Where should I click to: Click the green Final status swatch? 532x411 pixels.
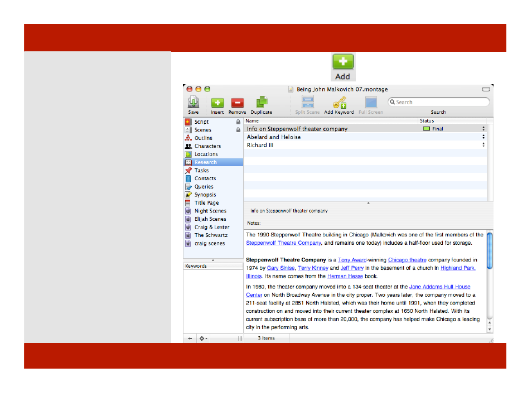[x=427, y=129]
